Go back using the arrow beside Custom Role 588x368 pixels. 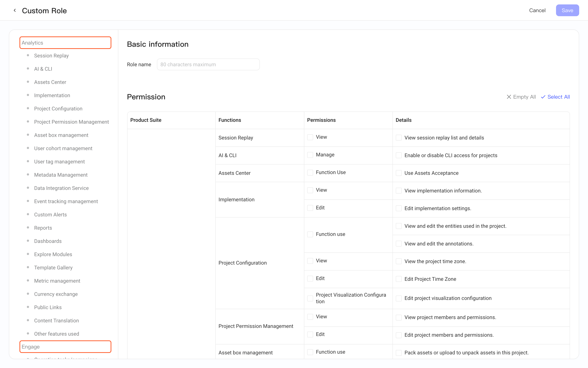(15, 10)
